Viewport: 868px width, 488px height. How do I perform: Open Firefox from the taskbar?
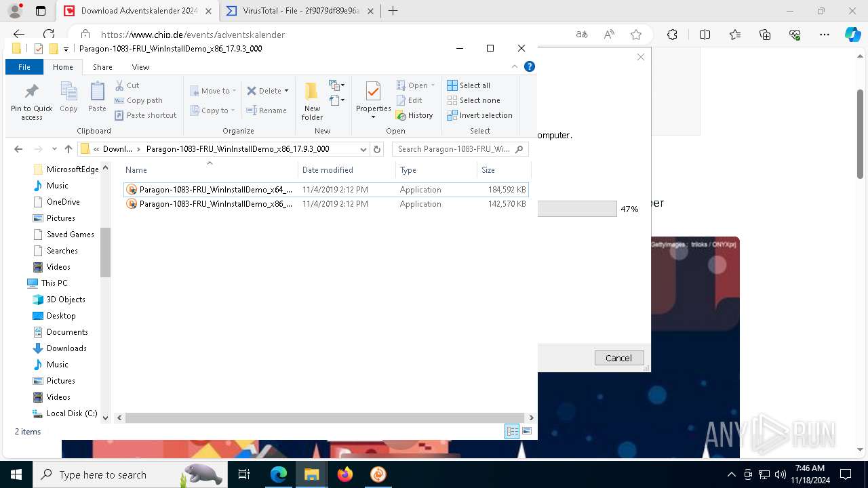point(345,474)
